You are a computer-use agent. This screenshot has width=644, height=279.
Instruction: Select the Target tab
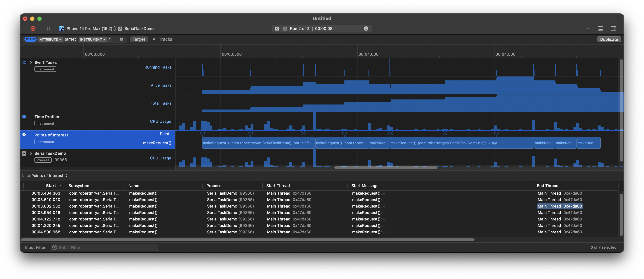139,39
